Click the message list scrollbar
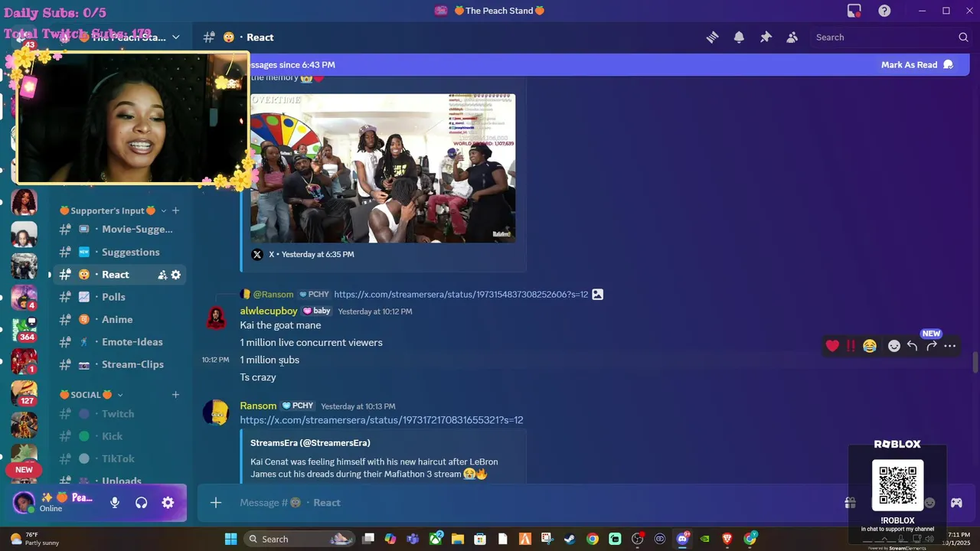Screen dimensions: 980x551 coord(975,361)
